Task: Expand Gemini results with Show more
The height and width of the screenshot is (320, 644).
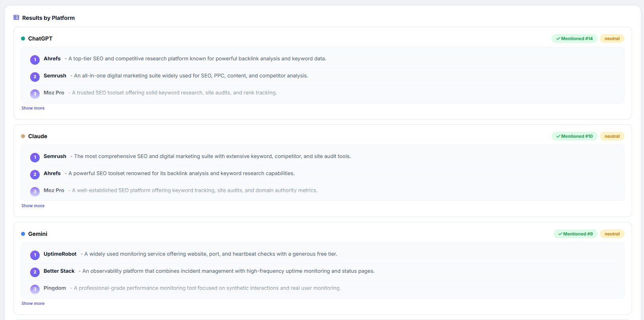Action: pos(33,303)
